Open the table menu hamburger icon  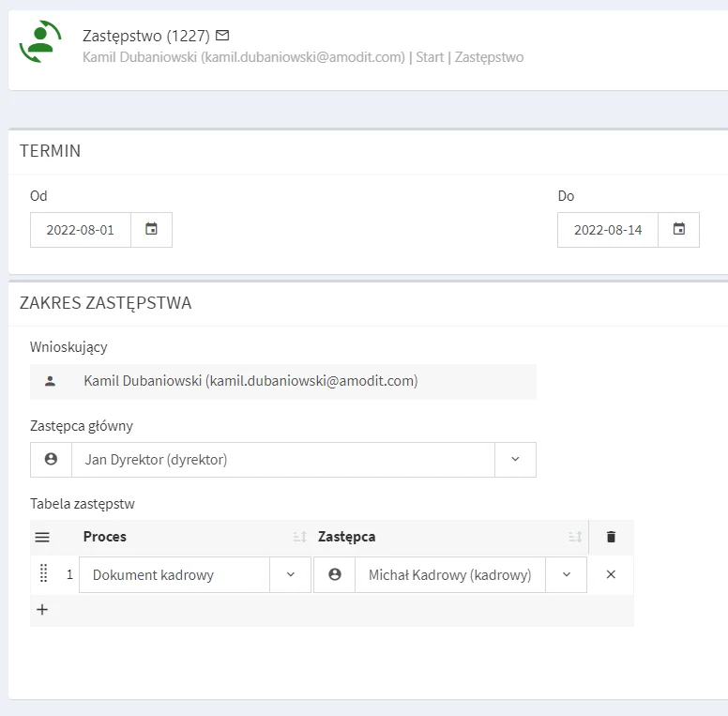click(42, 537)
